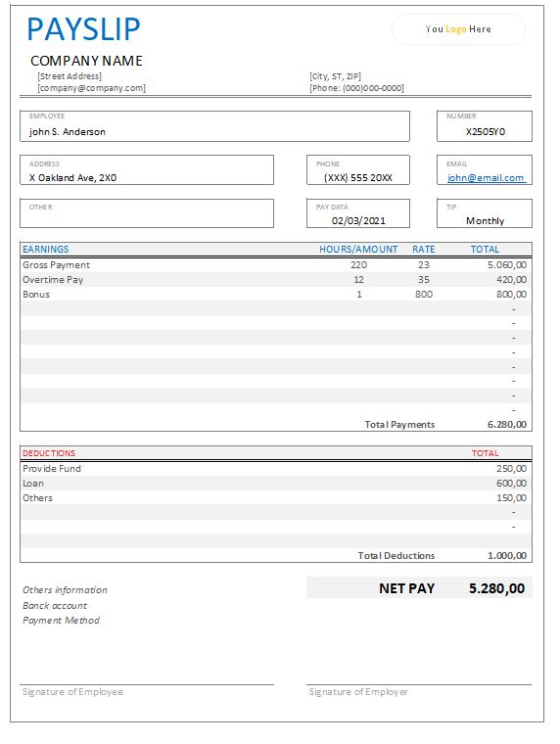Click the DEDUCTIONS section header
560x744 pixels.
click(x=49, y=453)
